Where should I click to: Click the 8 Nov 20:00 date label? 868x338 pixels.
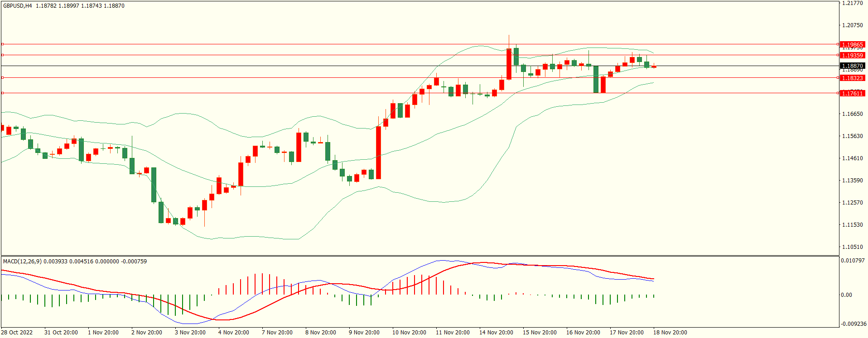tap(321, 333)
